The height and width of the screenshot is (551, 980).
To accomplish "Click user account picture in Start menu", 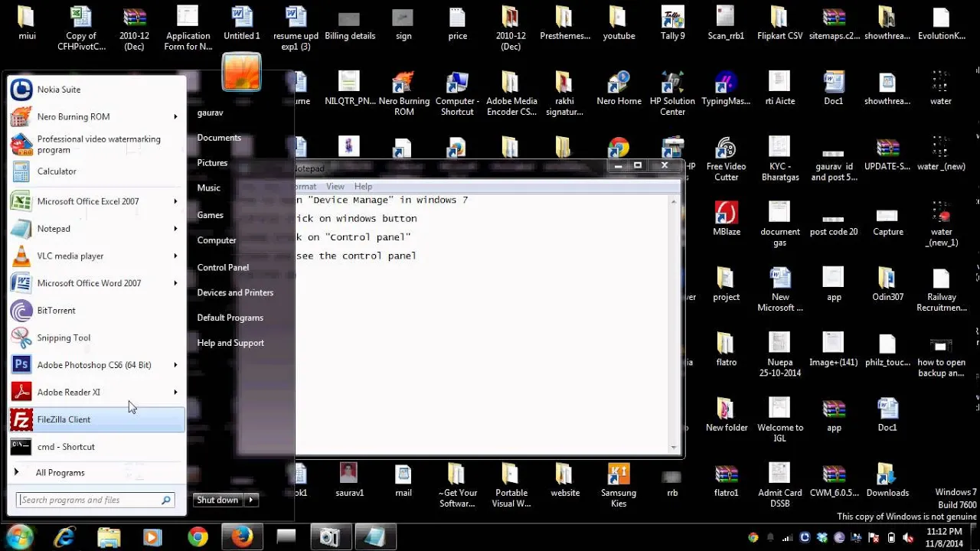I will click(241, 73).
